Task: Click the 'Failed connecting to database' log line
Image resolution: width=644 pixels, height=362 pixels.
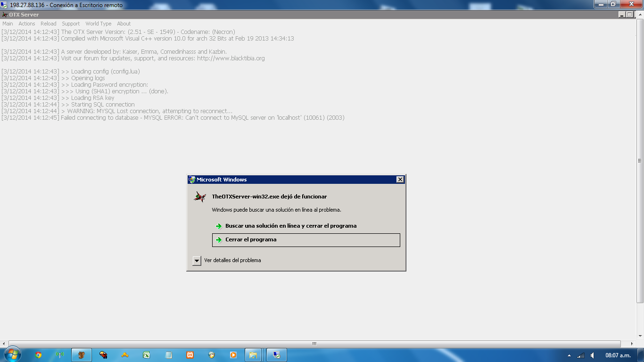Action: 173,118
